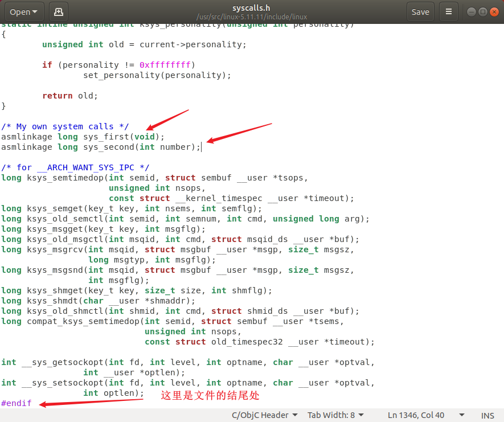Save the syscalls.h file
This screenshot has height=422, width=504.
pyautogui.click(x=420, y=12)
